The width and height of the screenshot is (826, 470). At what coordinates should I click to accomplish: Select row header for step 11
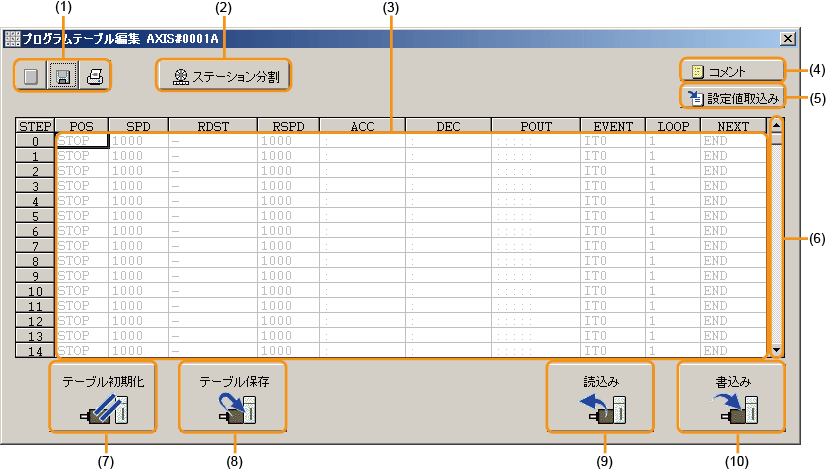(35, 306)
